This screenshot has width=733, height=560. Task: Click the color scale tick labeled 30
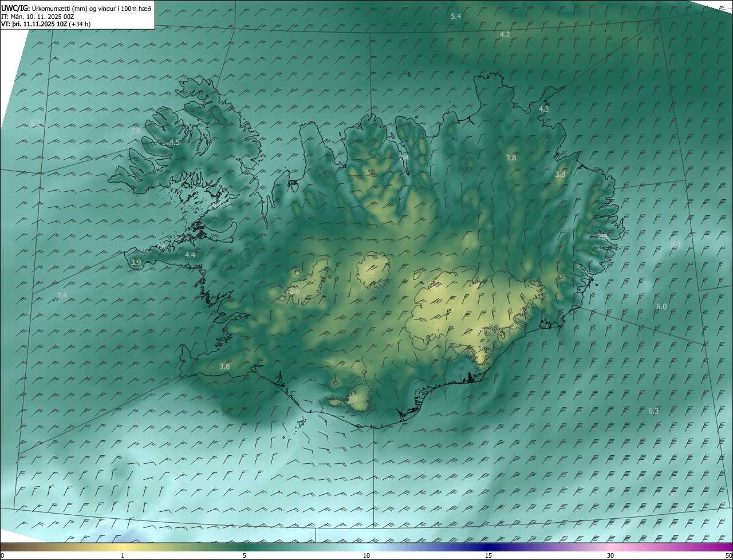[x=610, y=555]
